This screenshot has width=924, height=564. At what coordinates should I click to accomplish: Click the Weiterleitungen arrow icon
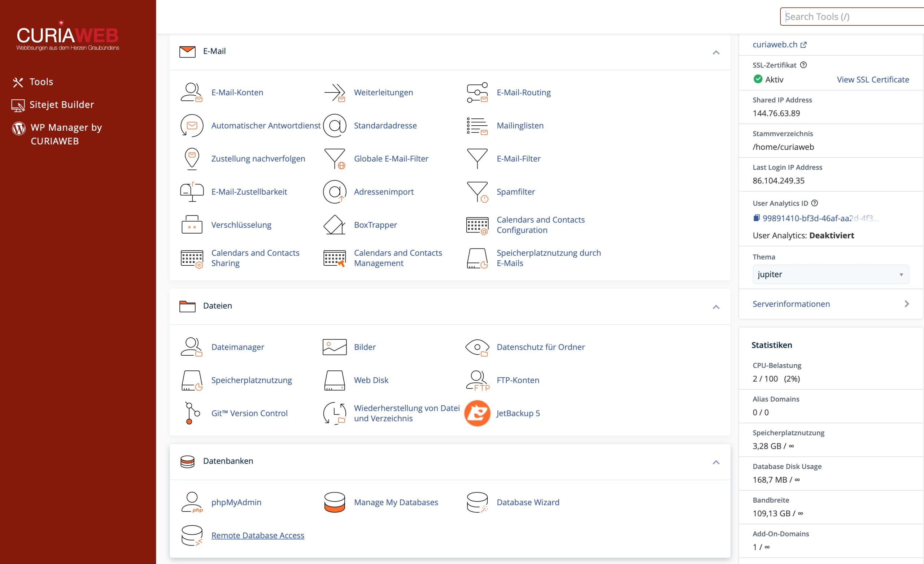click(335, 92)
